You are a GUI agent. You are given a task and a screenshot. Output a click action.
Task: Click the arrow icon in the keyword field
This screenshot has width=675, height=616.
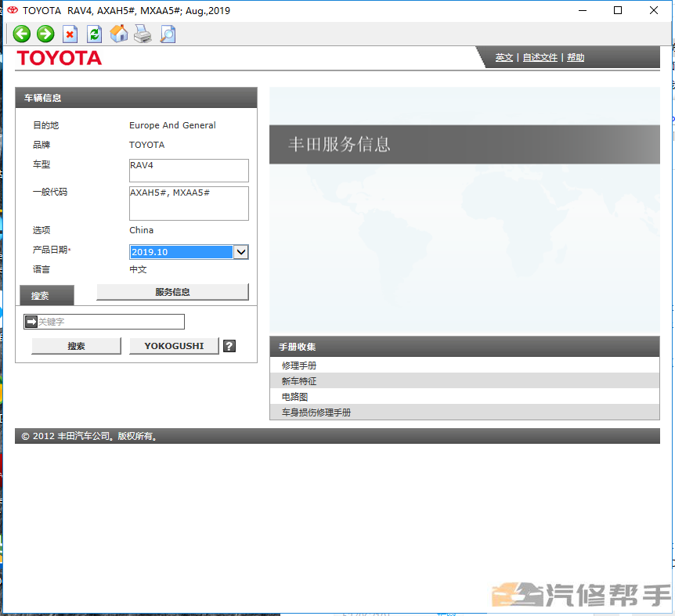tap(31, 322)
